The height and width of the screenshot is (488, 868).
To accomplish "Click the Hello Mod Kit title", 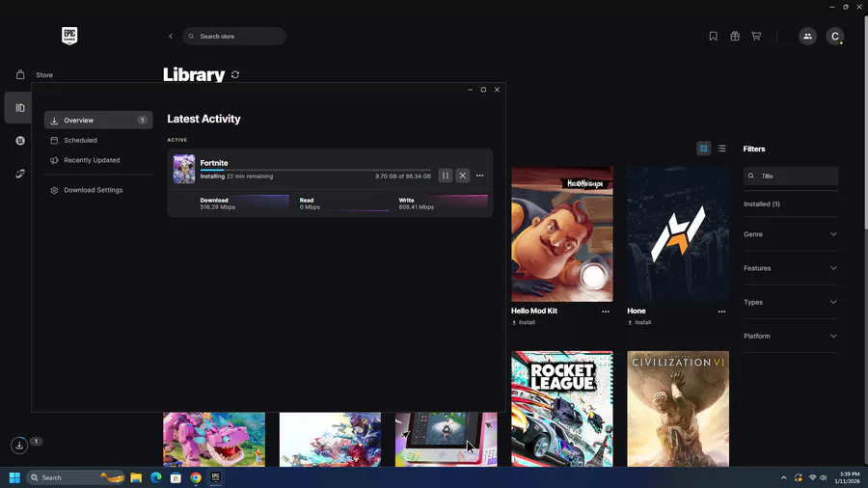I will pos(533,311).
